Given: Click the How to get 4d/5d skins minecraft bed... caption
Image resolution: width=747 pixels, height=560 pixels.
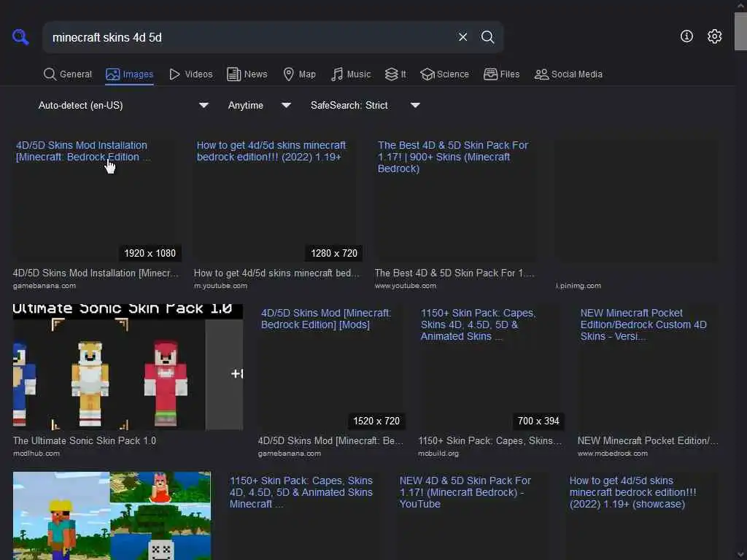Looking at the screenshot, I should (276, 273).
